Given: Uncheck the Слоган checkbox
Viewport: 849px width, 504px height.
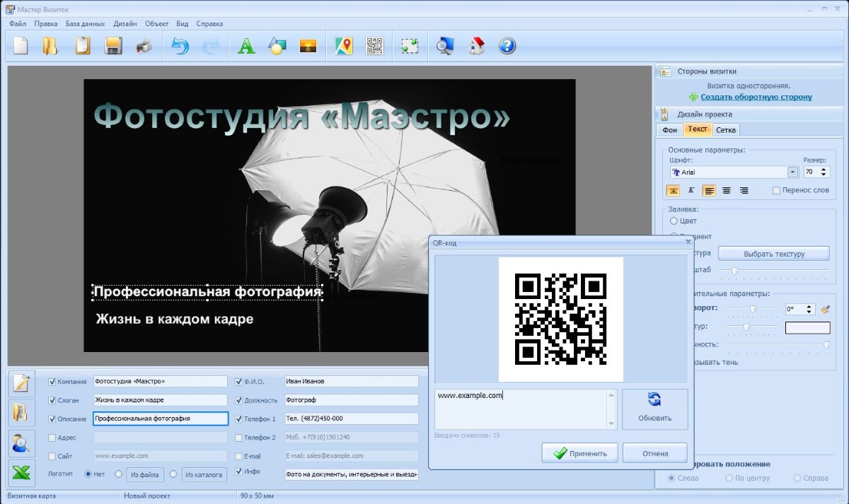Looking at the screenshot, I should click(x=52, y=400).
